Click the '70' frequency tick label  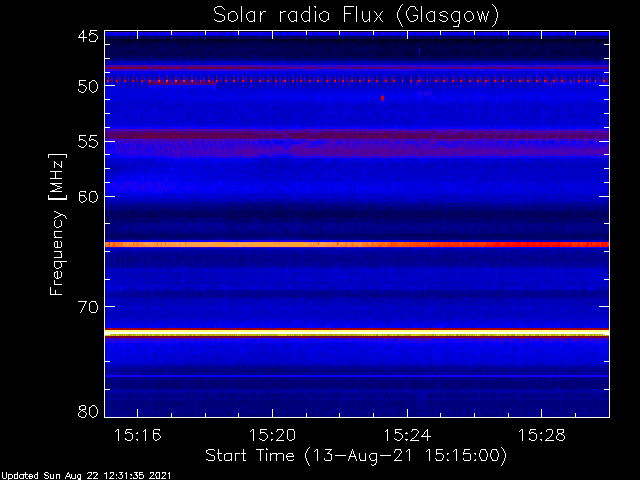click(88, 307)
